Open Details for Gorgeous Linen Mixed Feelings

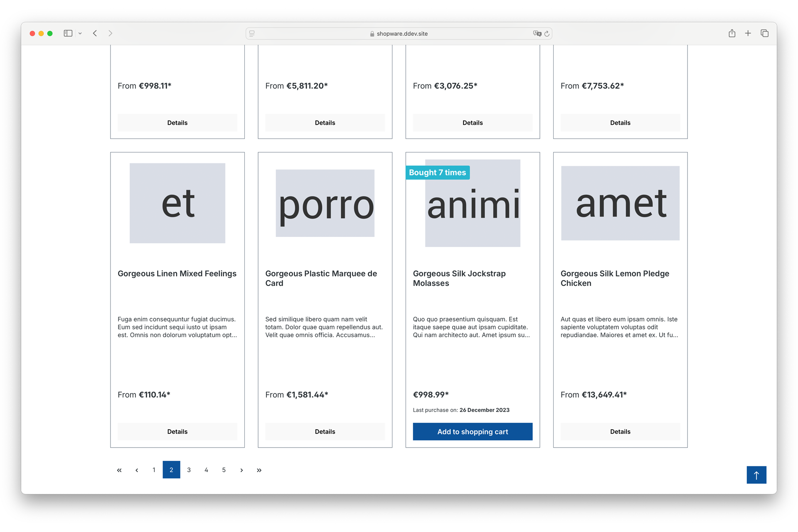177,431
